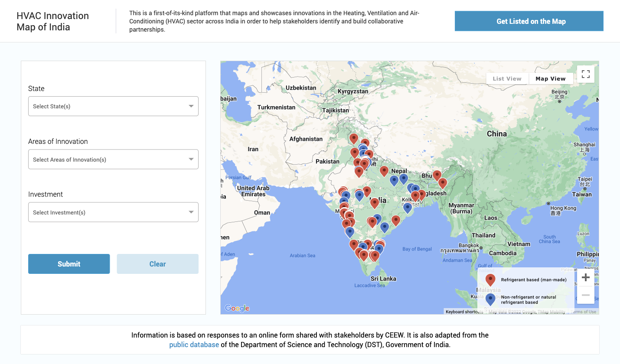Click the red marker near Nepal
620x364 pixels.
(x=384, y=171)
